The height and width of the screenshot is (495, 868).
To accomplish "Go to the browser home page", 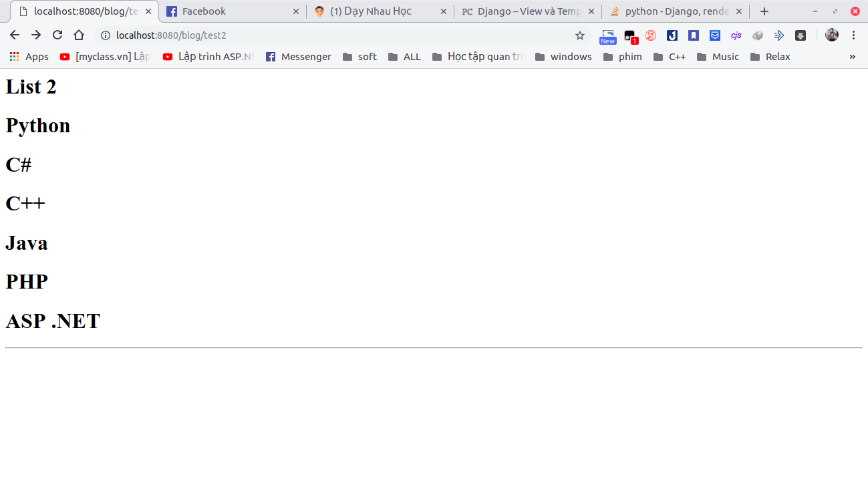I will coord(79,35).
